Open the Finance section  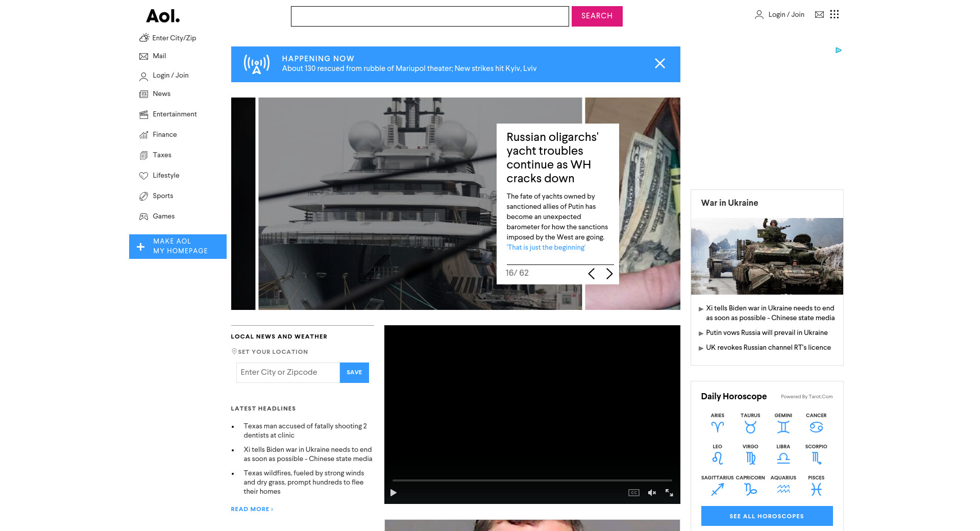coord(165,135)
